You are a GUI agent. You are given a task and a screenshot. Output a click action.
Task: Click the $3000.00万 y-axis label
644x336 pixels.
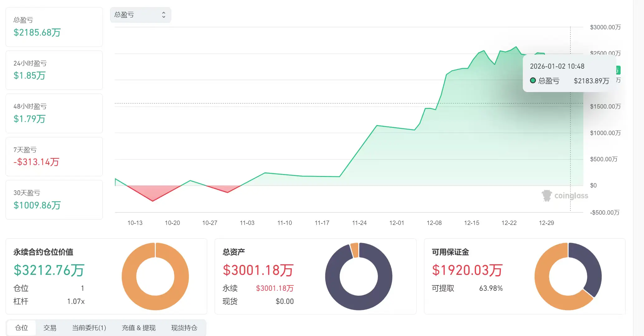point(605,27)
